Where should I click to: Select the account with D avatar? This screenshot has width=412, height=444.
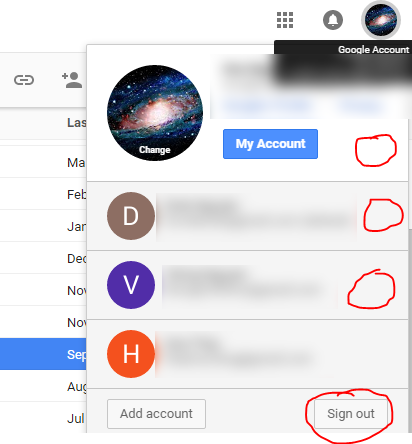(247, 216)
